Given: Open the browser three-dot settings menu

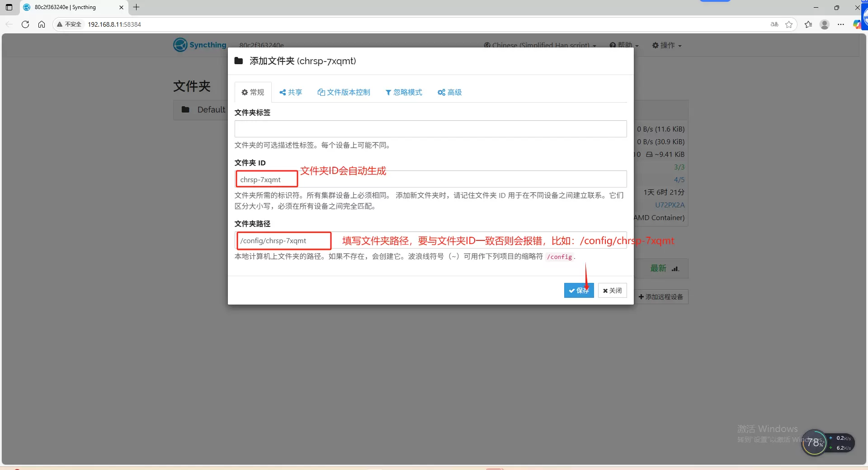Looking at the screenshot, I should pyautogui.click(x=841, y=24).
